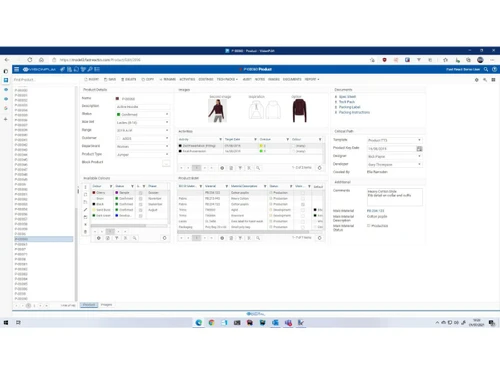Click the horizontal scrollbar of the Product BoM grid
This screenshot has width=500, height=375.
[x=243, y=232]
